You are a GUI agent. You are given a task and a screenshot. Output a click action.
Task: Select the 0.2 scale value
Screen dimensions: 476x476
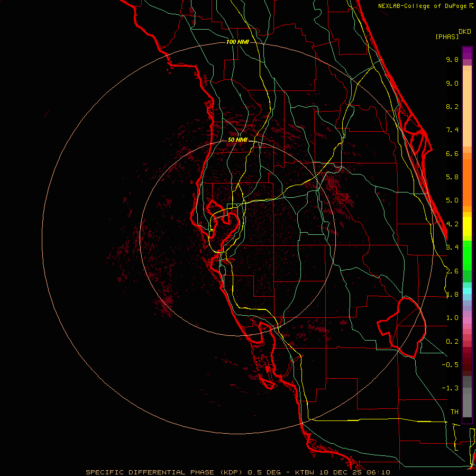tap(452, 342)
